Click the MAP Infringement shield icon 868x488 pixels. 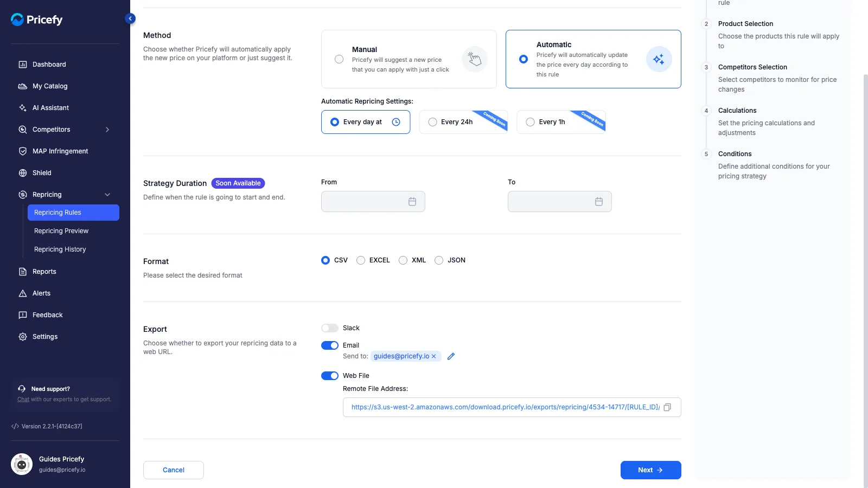click(23, 151)
